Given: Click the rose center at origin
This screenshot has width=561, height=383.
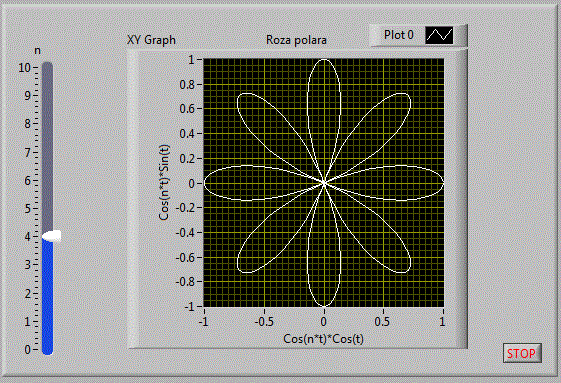Looking at the screenshot, I should (x=324, y=183).
